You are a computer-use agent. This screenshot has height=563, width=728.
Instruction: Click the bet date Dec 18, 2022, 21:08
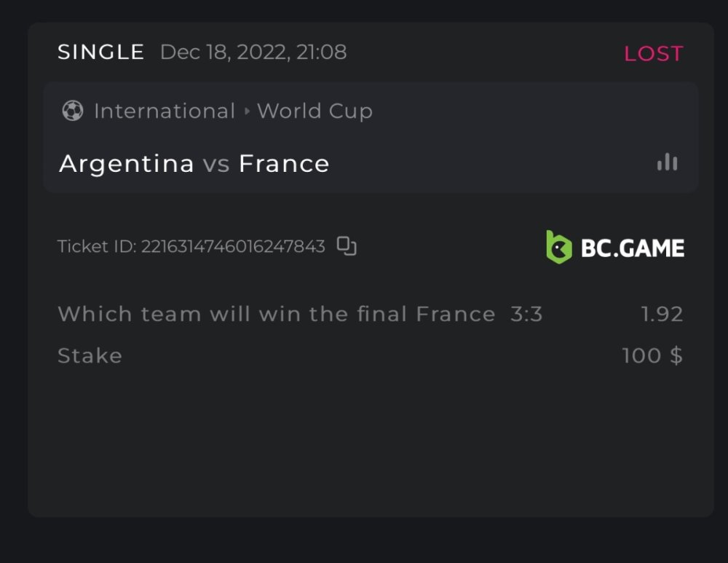click(x=253, y=52)
